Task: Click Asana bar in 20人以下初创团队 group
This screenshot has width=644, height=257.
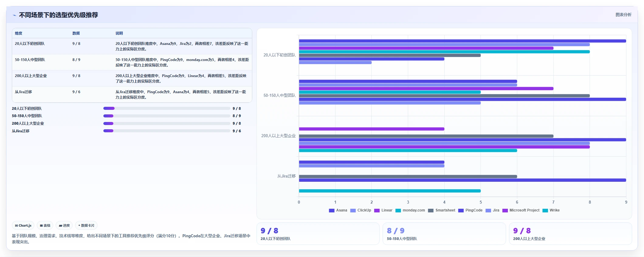Action: [x=462, y=41]
